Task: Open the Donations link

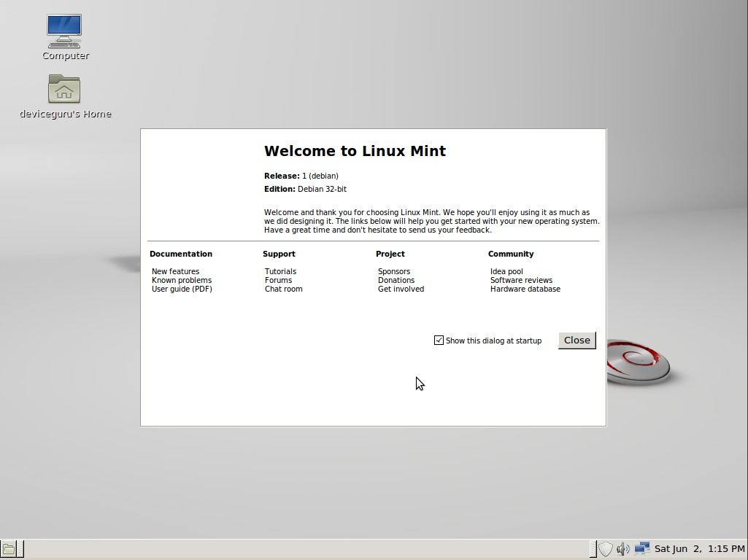Action: pyautogui.click(x=396, y=280)
